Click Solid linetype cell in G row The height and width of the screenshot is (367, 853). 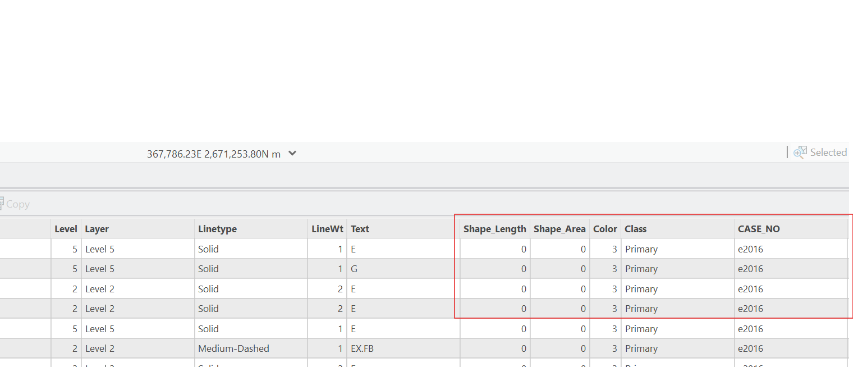tap(251, 269)
